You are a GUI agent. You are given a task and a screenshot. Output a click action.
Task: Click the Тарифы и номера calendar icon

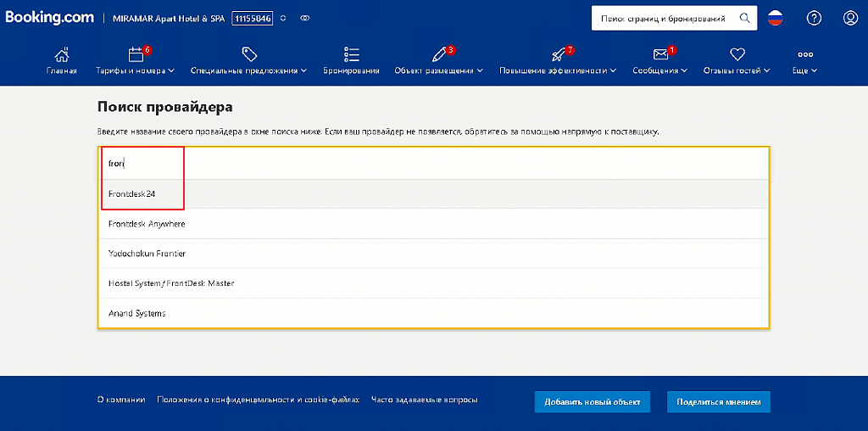click(x=136, y=54)
